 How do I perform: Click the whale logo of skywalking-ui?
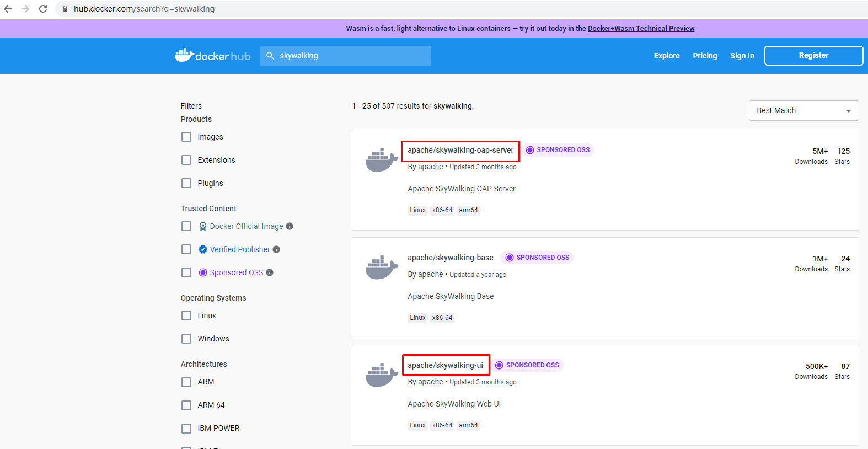pos(382,375)
